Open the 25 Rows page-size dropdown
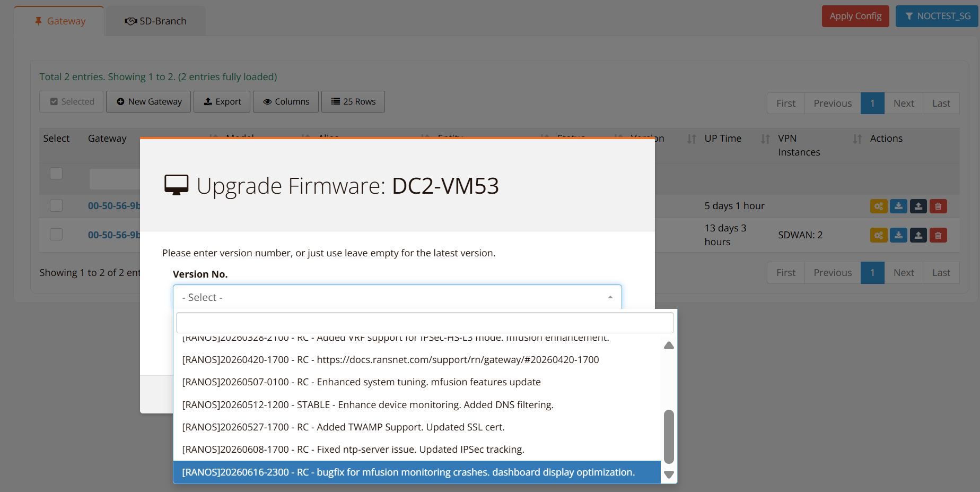This screenshot has height=492, width=980. click(353, 101)
